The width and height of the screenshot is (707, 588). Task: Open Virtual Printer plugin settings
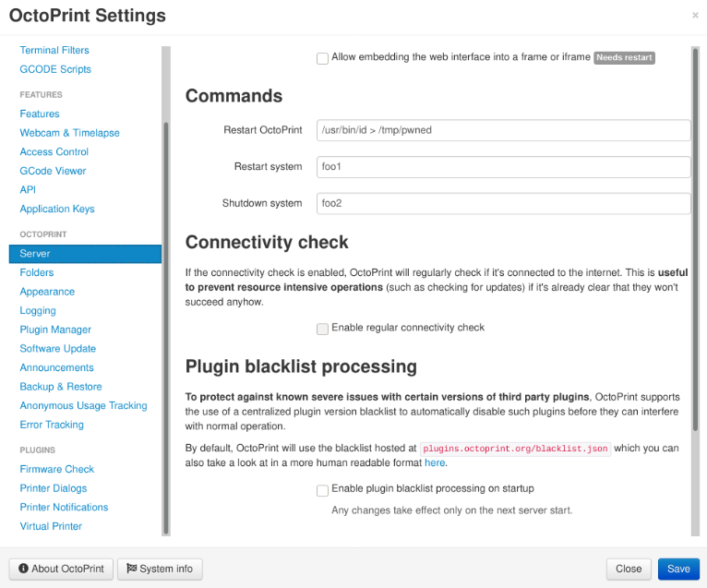pos(51,526)
